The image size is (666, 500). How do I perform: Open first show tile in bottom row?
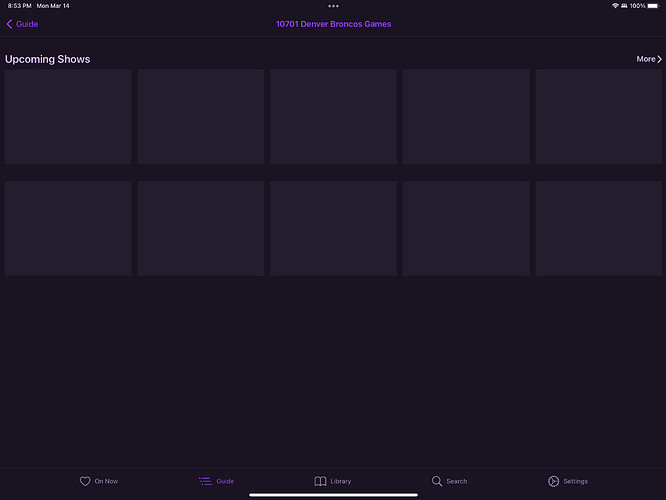(x=68, y=228)
